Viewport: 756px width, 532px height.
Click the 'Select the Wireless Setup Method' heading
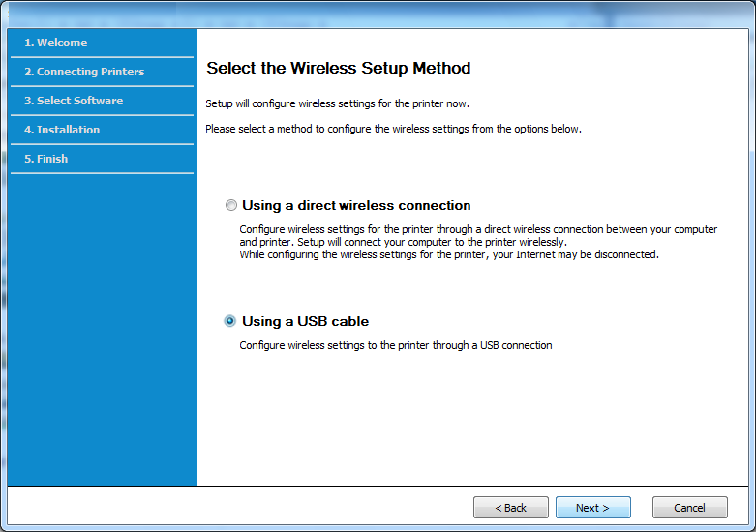click(x=339, y=69)
